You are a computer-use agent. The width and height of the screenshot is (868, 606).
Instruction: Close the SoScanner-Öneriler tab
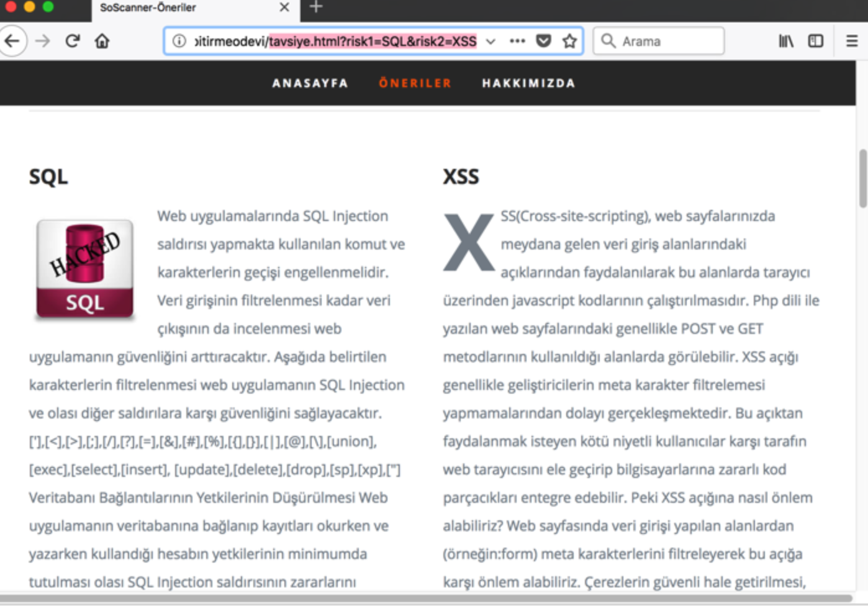pos(284,7)
